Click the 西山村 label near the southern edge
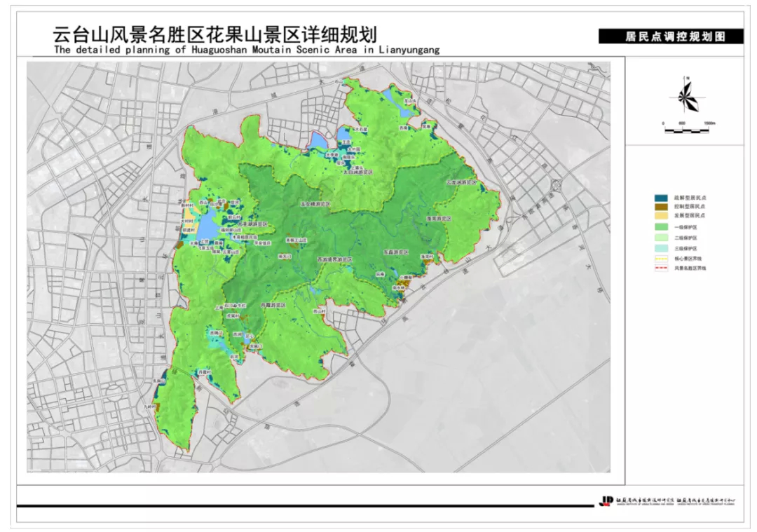This screenshot has height=532, width=757. [x=319, y=311]
